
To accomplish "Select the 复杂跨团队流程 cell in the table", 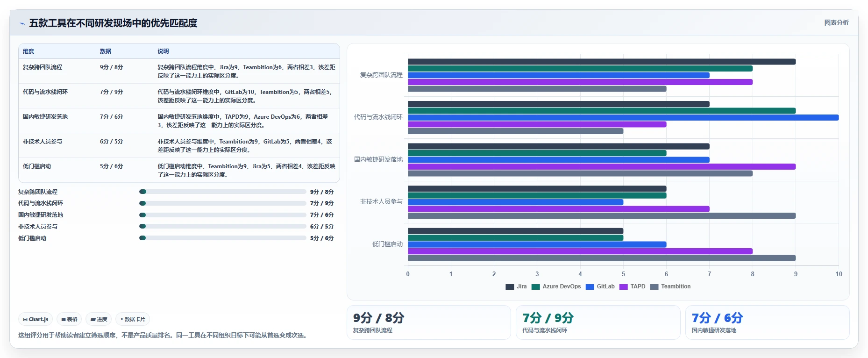I will (43, 67).
